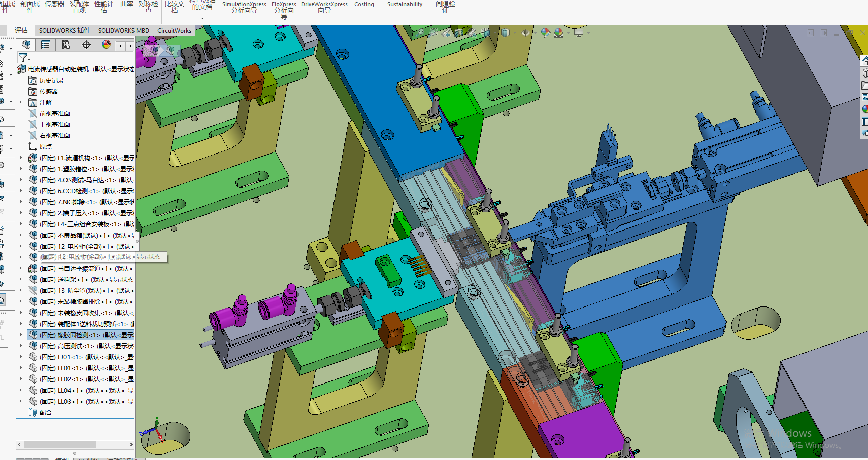
Task: Switch to CircuitWorks tab
Action: point(174,30)
